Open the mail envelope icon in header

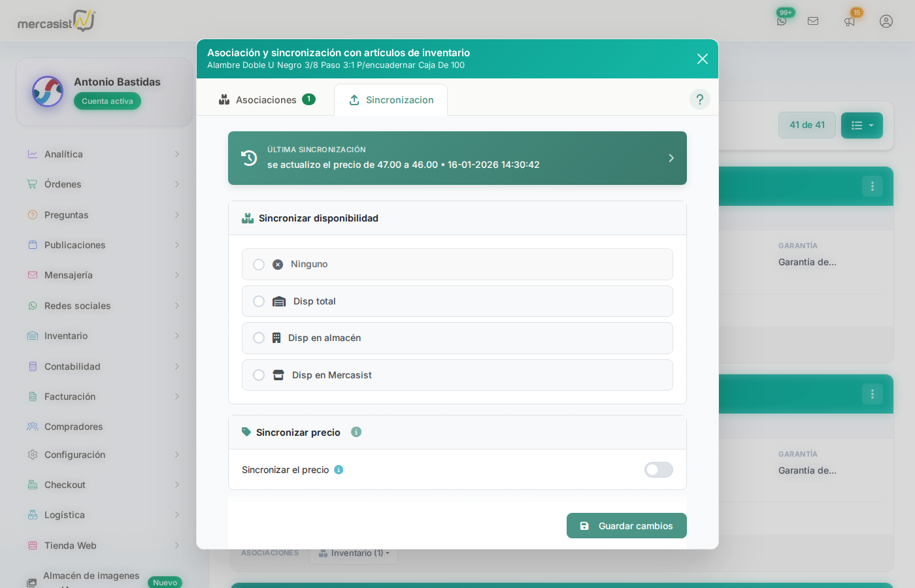(813, 21)
